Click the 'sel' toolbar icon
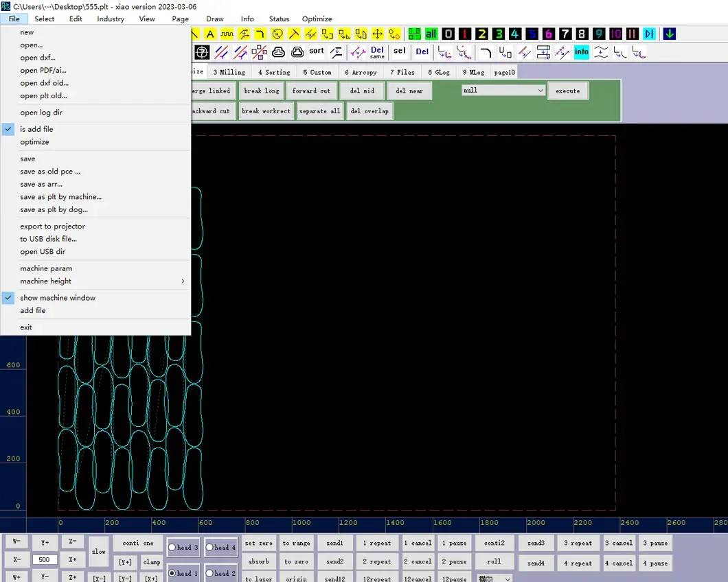 (x=400, y=51)
